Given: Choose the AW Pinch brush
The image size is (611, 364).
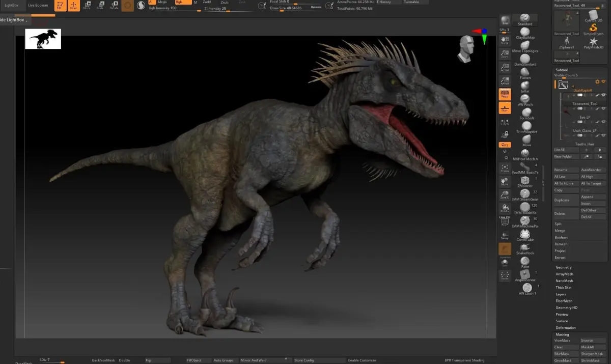Looking at the screenshot, I should pos(525,100).
